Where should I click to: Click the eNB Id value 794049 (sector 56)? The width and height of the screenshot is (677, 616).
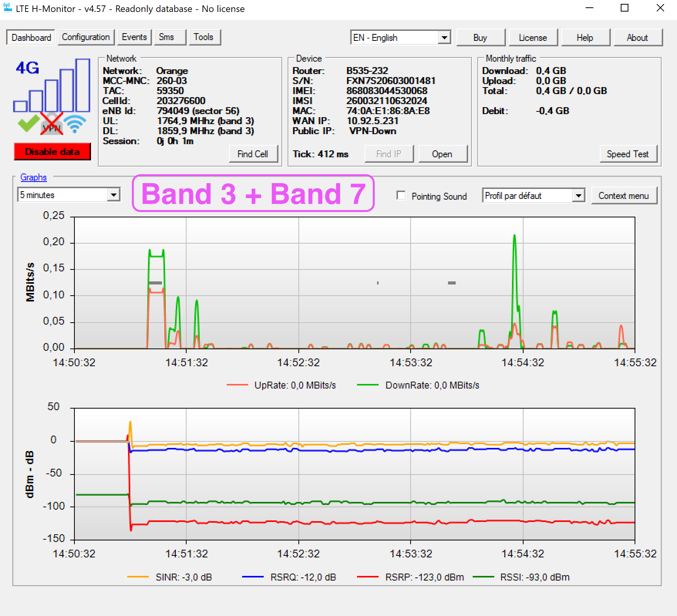pyautogui.click(x=198, y=111)
